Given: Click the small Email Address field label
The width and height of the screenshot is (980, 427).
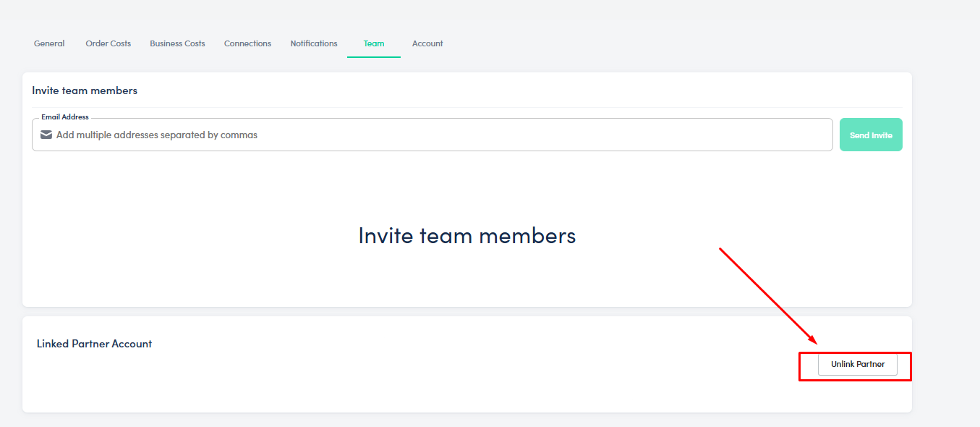Looking at the screenshot, I should click(65, 117).
